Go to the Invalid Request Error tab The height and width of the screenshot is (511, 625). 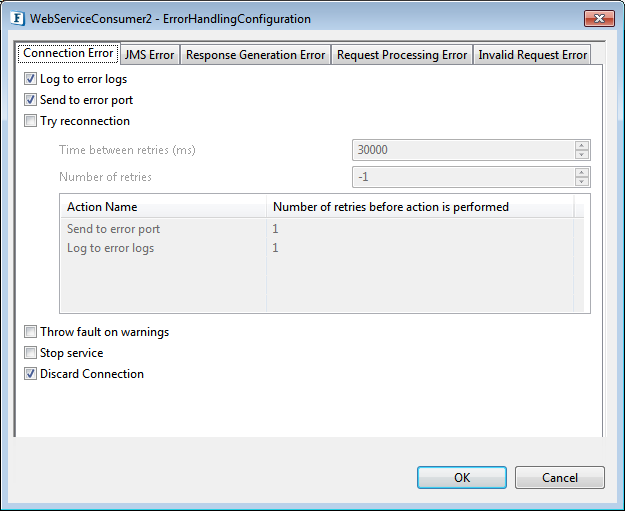pos(533,55)
